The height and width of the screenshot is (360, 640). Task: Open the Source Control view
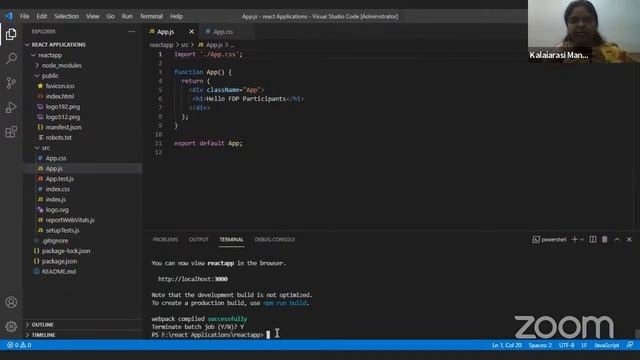click(11, 83)
